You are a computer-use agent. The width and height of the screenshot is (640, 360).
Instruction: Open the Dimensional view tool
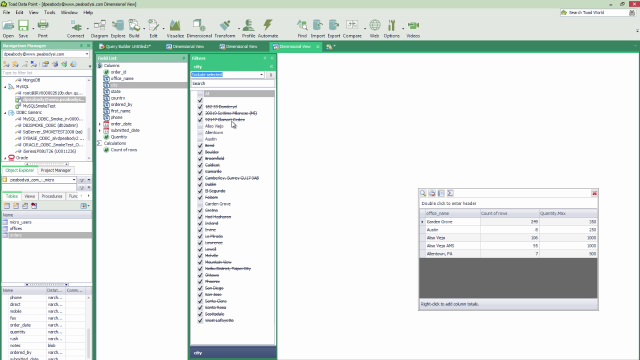199,29
